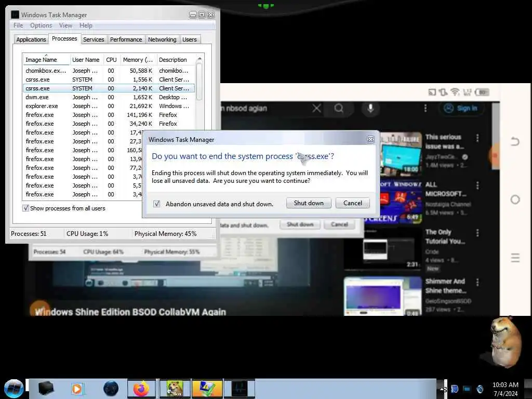The width and height of the screenshot is (532, 399).
Task: Sort by the Memory column header
Action: pyautogui.click(x=138, y=59)
